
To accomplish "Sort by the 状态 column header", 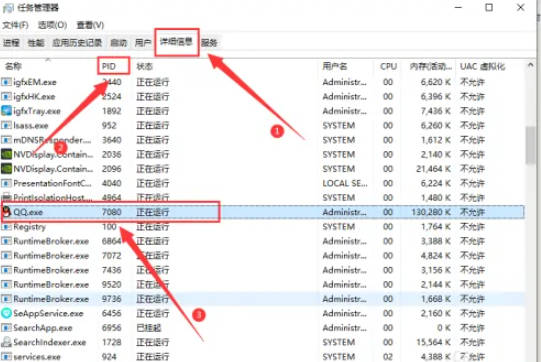I will (x=144, y=66).
